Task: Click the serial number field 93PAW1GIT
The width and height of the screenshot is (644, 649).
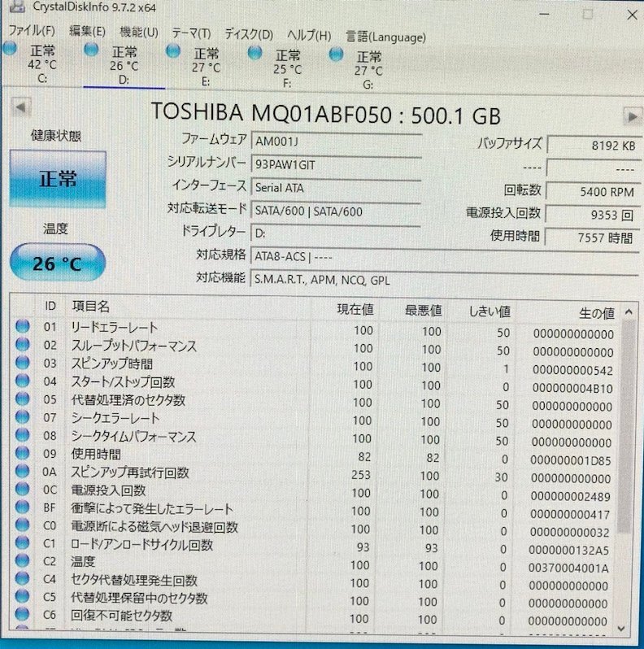Action: point(336,165)
